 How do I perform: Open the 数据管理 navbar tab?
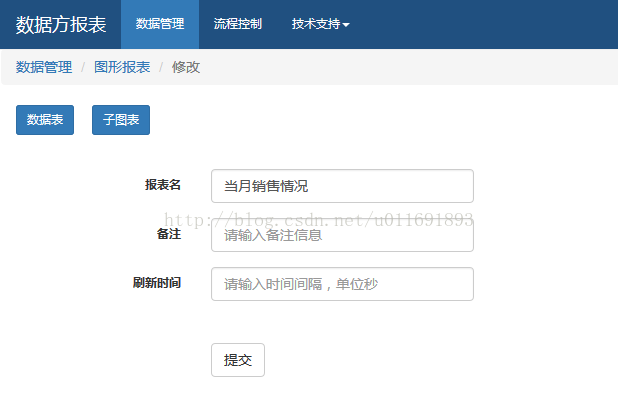pyautogui.click(x=160, y=24)
